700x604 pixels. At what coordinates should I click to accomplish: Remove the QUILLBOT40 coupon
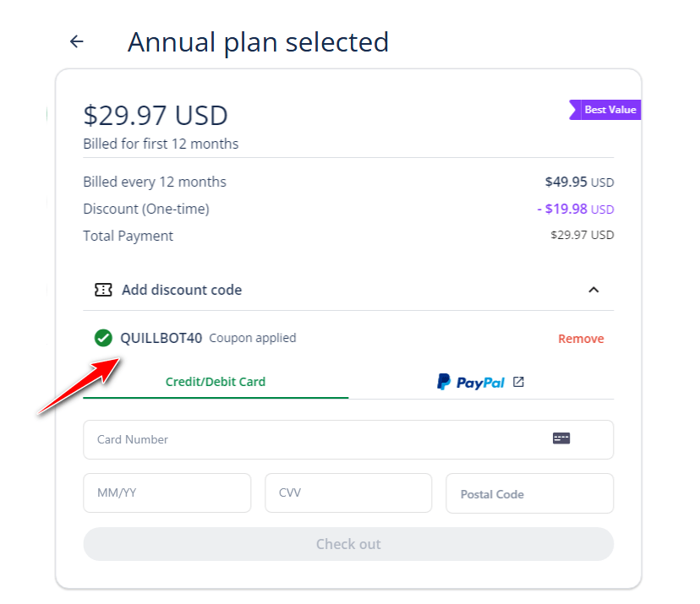(x=581, y=339)
